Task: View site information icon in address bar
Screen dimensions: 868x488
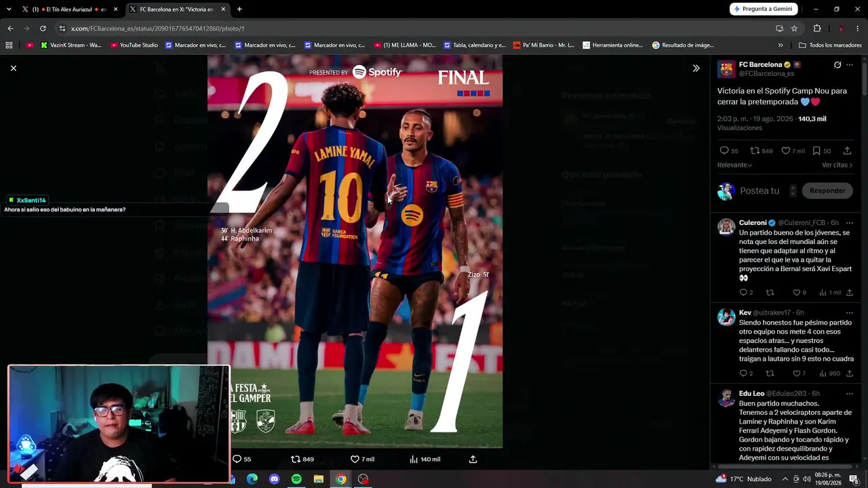Action: [62, 28]
